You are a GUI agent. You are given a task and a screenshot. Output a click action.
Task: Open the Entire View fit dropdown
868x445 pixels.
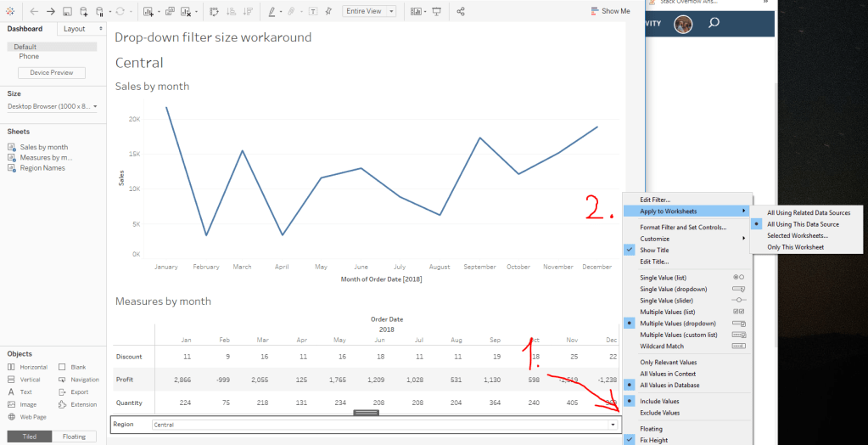coord(369,12)
